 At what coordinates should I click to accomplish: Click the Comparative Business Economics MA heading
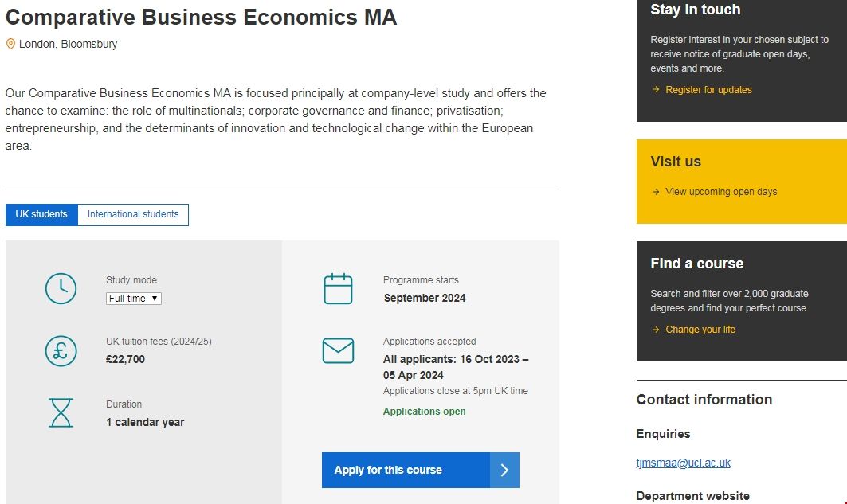click(201, 18)
